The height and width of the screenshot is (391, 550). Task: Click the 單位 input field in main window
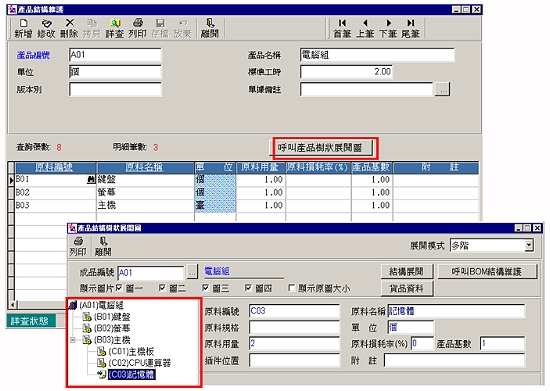(115, 72)
